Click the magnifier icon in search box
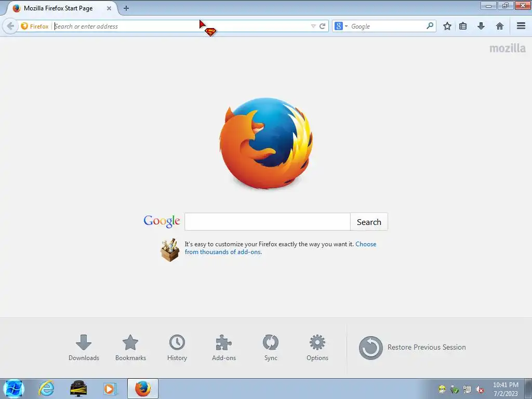Image resolution: width=532 pixels, height=399 pixels. tap(430, 26)
